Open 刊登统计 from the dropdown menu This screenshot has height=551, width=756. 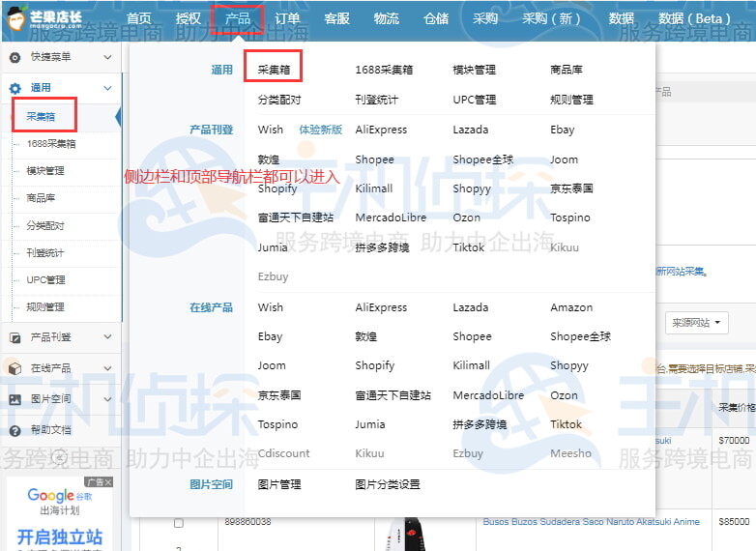[x=377, y=100]
